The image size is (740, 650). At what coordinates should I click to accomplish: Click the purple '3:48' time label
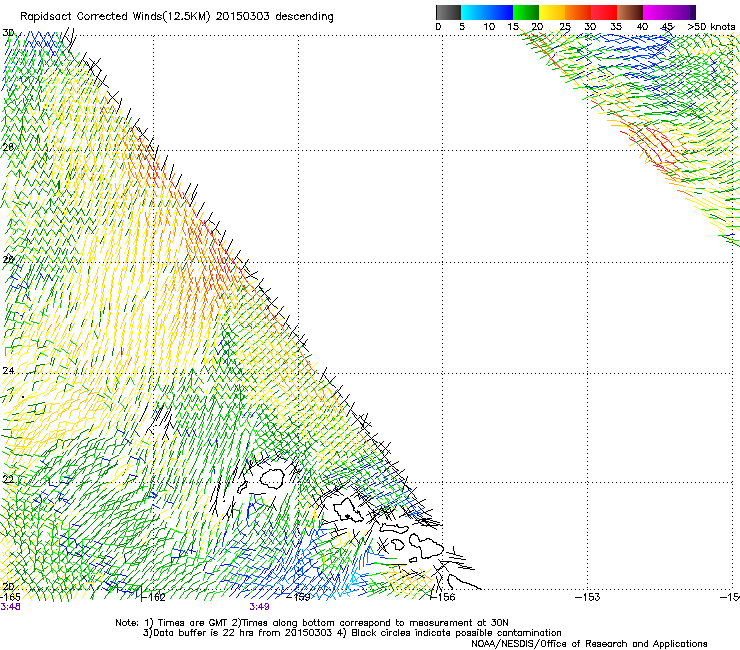click(10, 607)
